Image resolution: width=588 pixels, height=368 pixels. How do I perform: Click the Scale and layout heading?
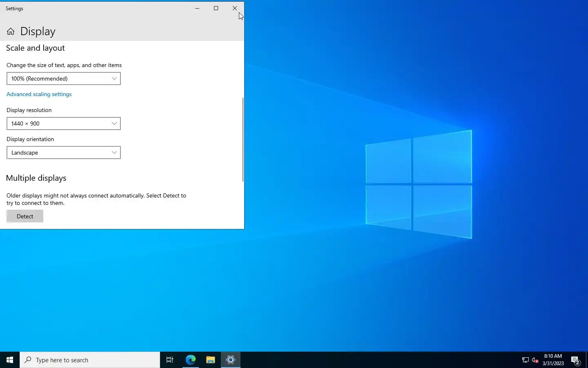[36, 48]
